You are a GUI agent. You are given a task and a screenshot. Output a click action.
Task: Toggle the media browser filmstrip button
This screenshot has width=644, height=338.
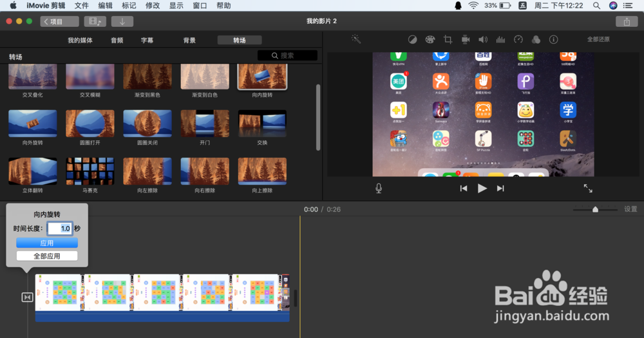click(x=95, y=21)
